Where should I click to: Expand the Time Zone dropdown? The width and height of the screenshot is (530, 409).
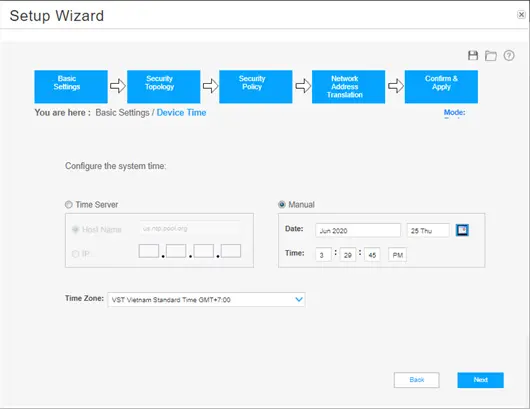coord(207,300)
